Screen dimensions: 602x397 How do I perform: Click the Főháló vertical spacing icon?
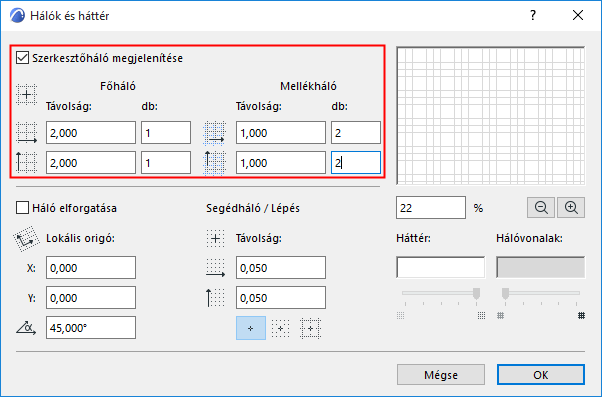26,162
